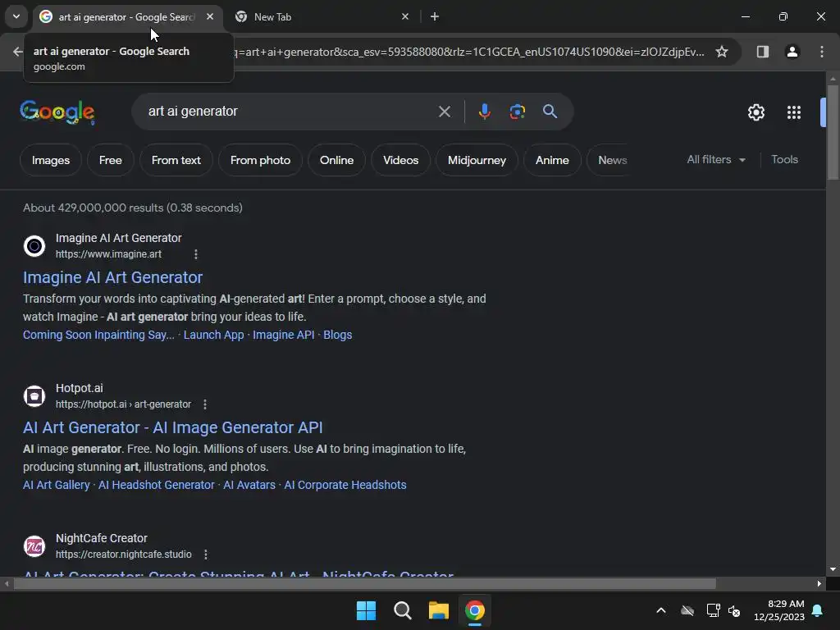The width and height of the screenshot is (840, 630).
Task: Select the Midjourney filter chip
Action: click(x=477, y=160)
